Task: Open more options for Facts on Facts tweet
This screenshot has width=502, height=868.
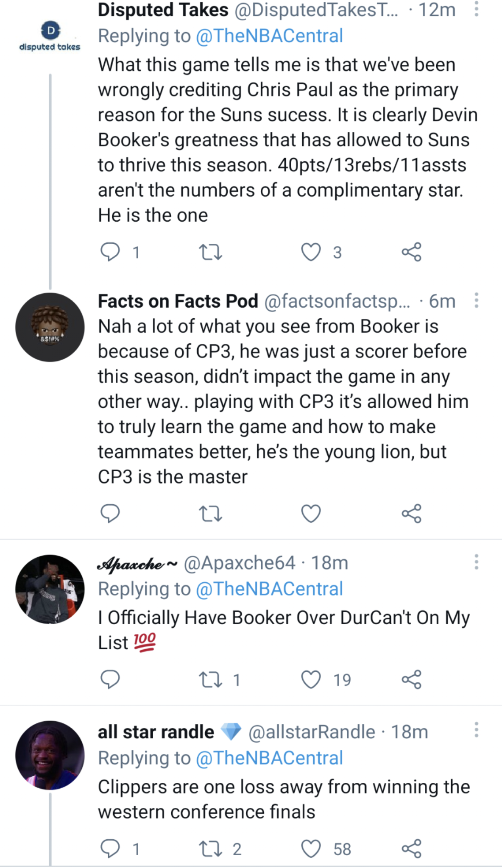Action: pos(477,300)
